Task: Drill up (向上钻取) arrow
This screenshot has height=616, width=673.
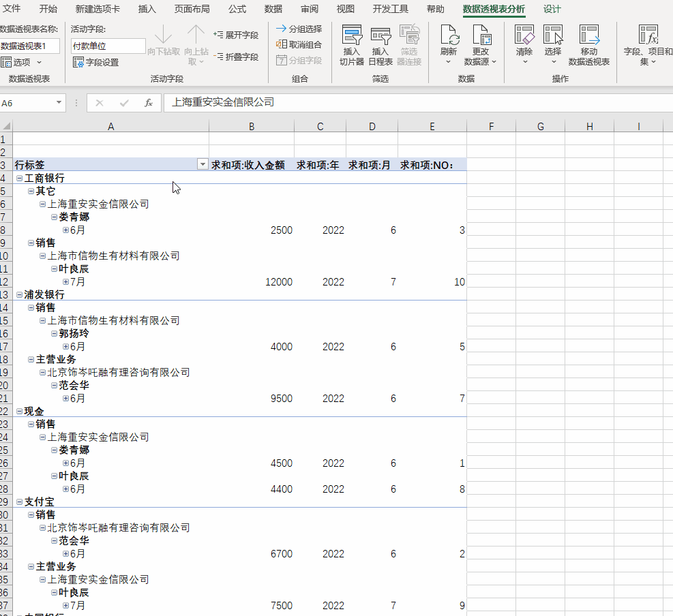Action: (x=196, y=45)
